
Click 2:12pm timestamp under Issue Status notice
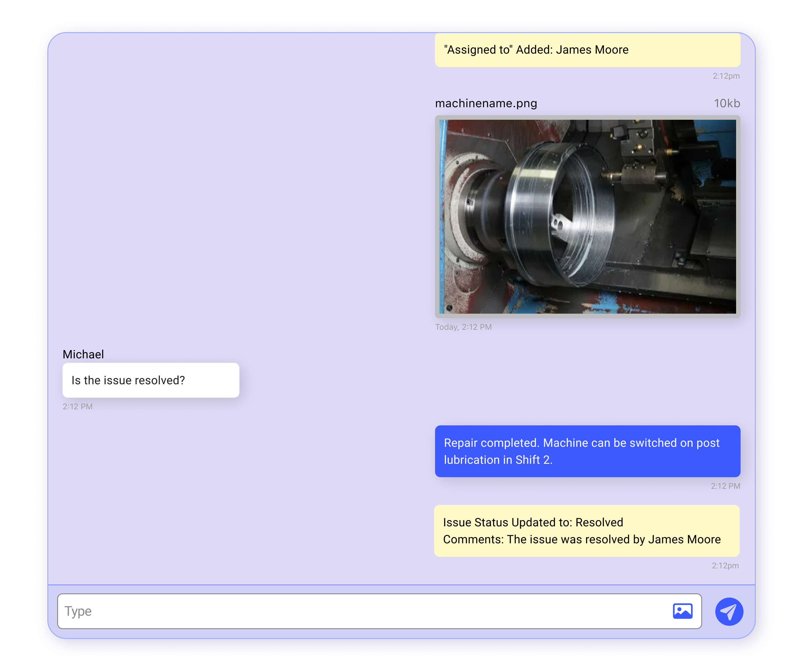[x=725, y=566]
